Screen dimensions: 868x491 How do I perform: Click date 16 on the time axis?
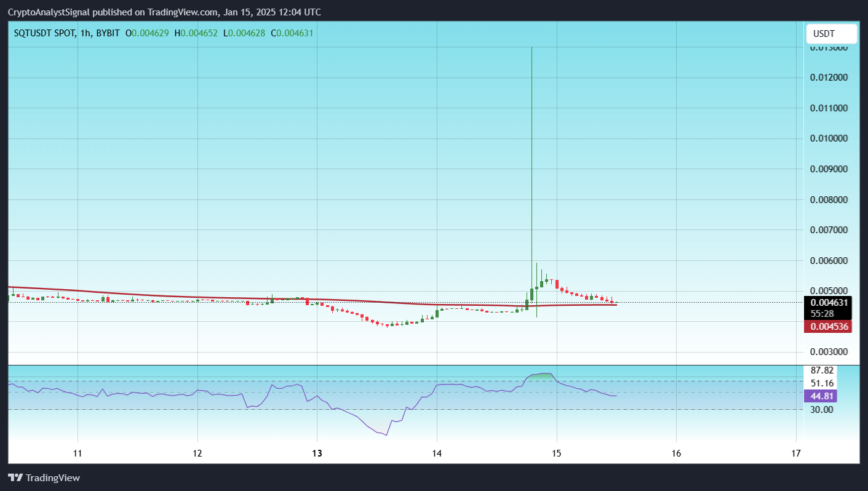pyautogui.click(x=676, y=453)
